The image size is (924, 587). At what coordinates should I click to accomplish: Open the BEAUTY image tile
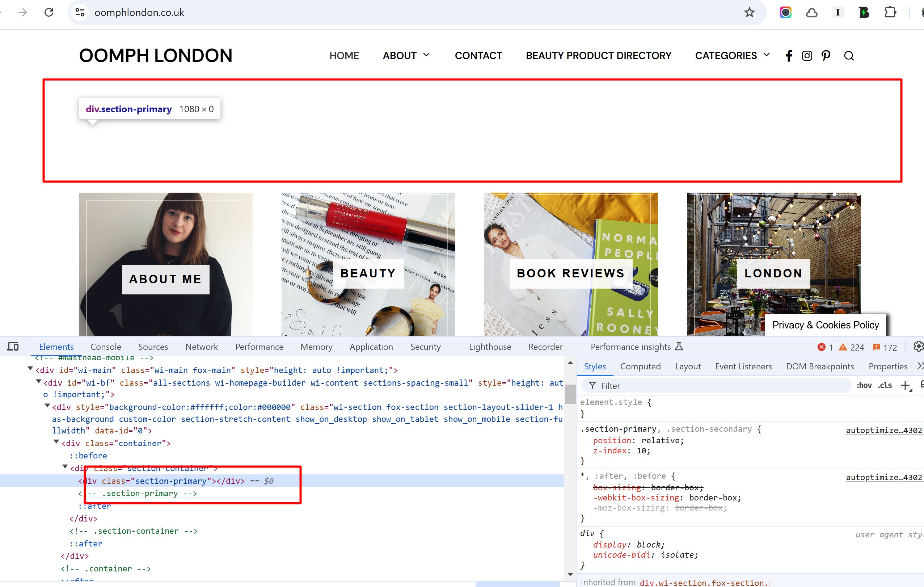click(368, 264)
